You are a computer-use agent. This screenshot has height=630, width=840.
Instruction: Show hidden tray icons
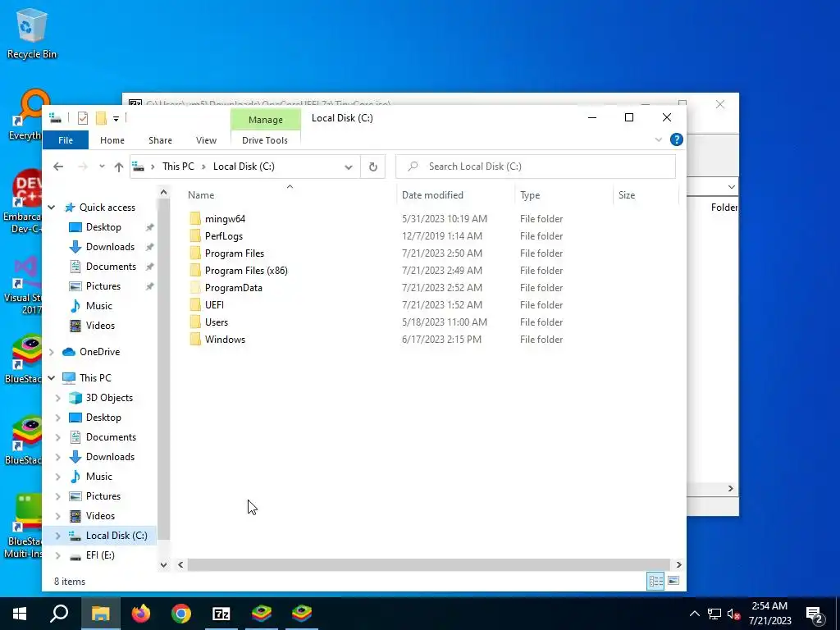[694, 614]
